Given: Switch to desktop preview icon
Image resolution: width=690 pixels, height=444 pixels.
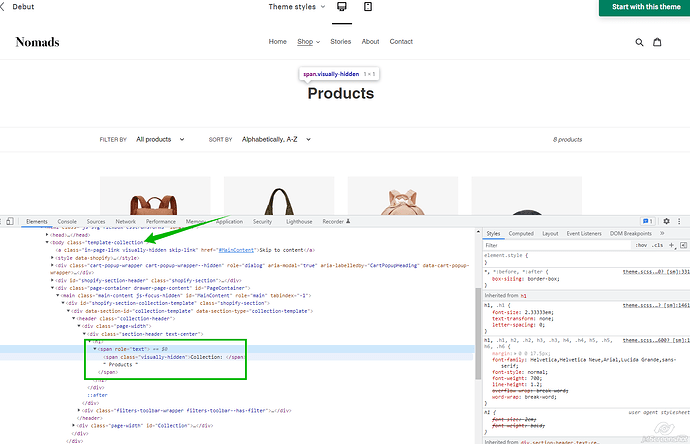Looking at the screenshot, I should 342,7.
